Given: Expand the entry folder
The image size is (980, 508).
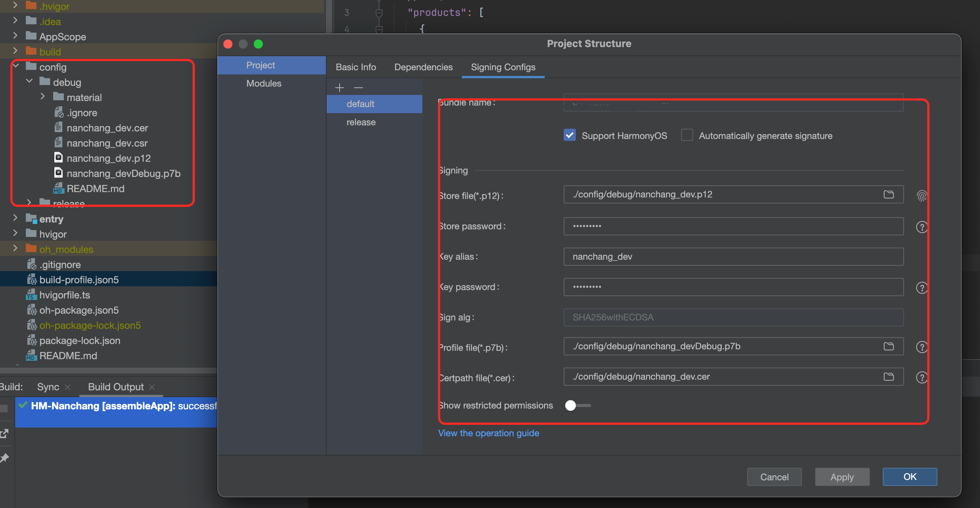Looking at the screenshot, I should (16, 218).
